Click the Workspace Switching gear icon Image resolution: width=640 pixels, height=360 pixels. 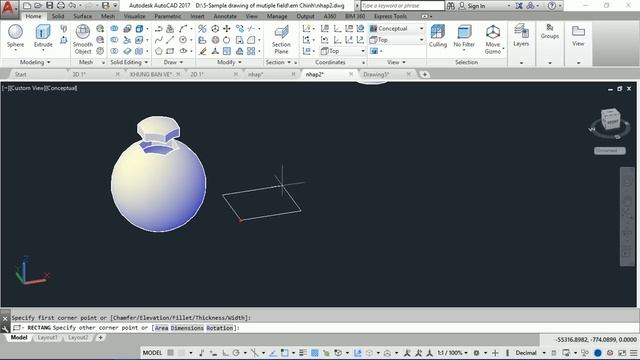click(x=476, y=353)
